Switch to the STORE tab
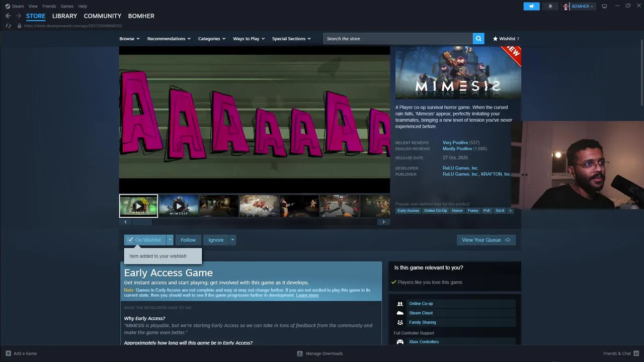 coord(36,16)
